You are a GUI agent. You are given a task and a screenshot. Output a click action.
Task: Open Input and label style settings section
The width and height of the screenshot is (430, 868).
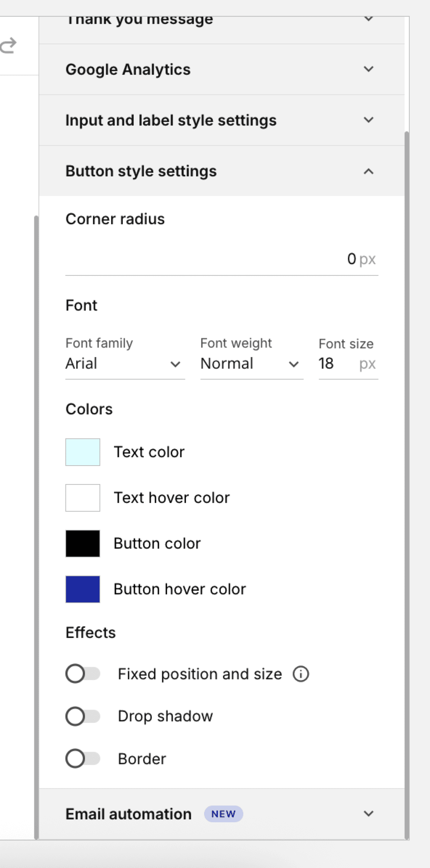tap(222, 120)
